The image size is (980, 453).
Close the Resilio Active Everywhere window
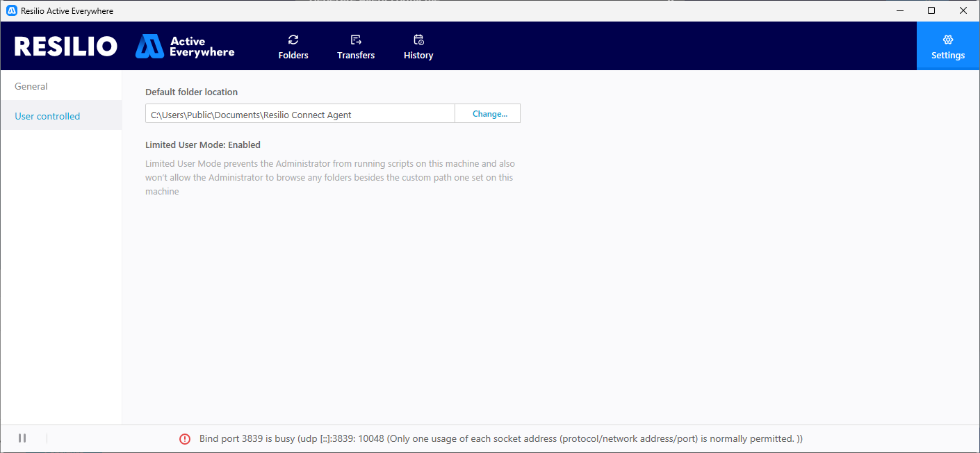(963, 10)
